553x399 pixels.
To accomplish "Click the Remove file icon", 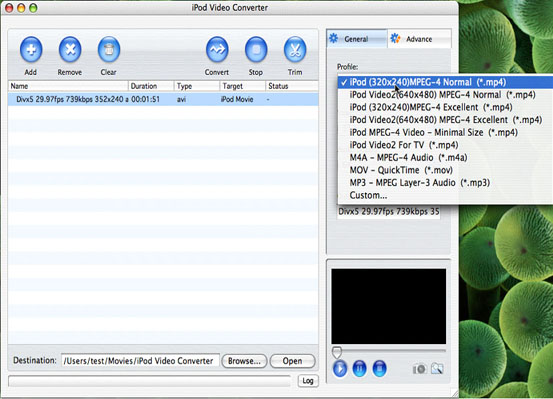I will (70, 50).
